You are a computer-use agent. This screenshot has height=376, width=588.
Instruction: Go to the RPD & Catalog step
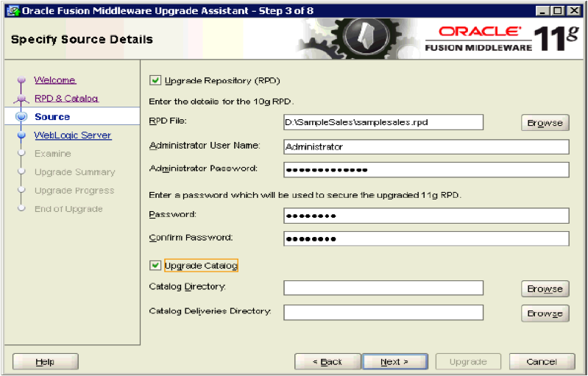[x=66, y=98]
